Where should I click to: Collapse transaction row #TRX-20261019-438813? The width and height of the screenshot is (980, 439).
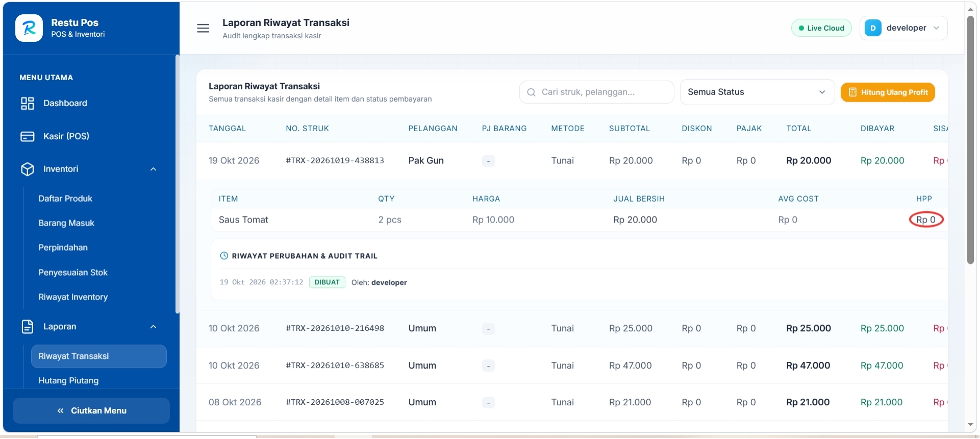tap(572, 161)
